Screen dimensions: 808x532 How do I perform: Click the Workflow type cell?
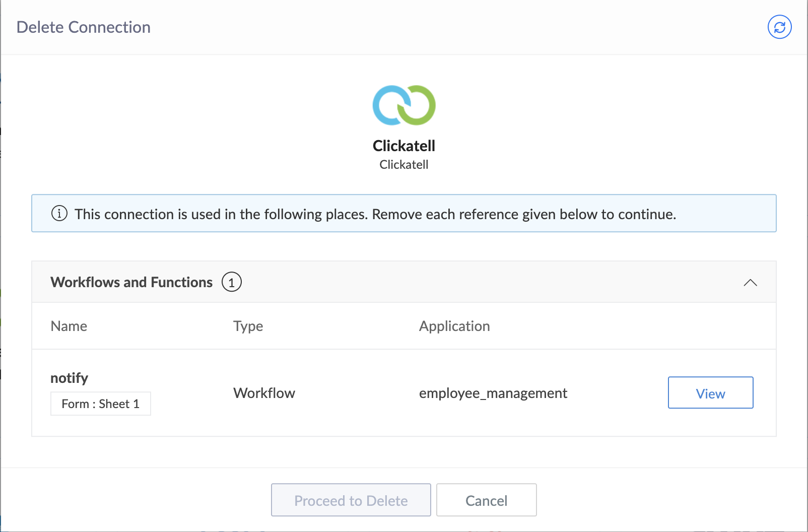coord(264,393)
